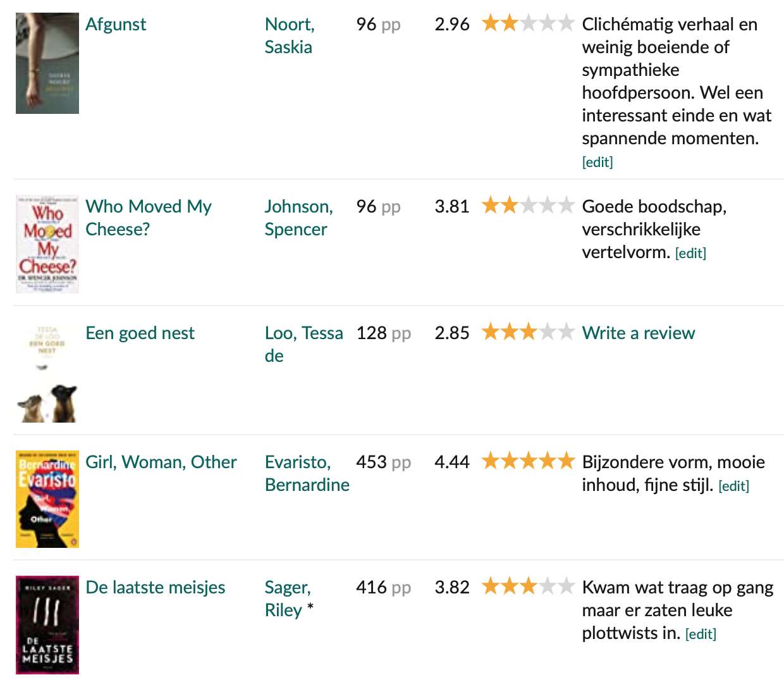Edit the De laatste meisjes review
Screen dimensions: 784x682
coord(701,634)
